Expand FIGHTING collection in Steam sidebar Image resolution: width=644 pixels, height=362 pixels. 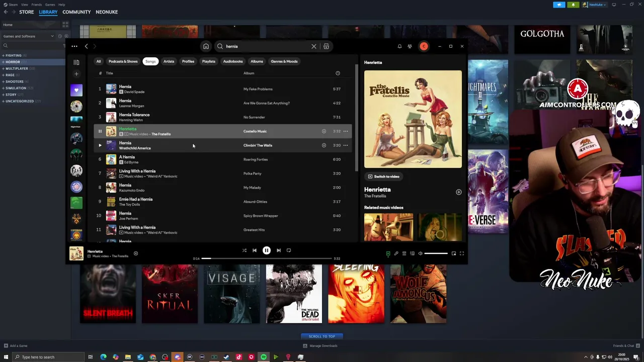(14, 55)
